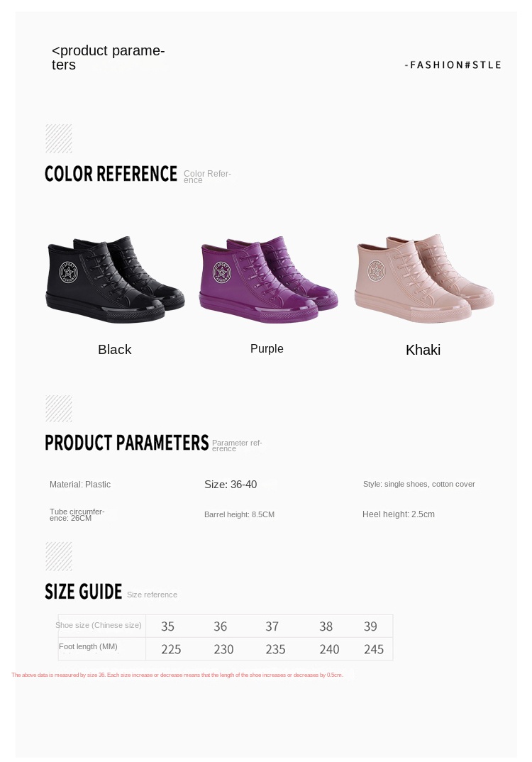Click shoe size 35 in table
The width and height of the screenshot is (532, 762).
pyautogui.click(x=167, y=626)
